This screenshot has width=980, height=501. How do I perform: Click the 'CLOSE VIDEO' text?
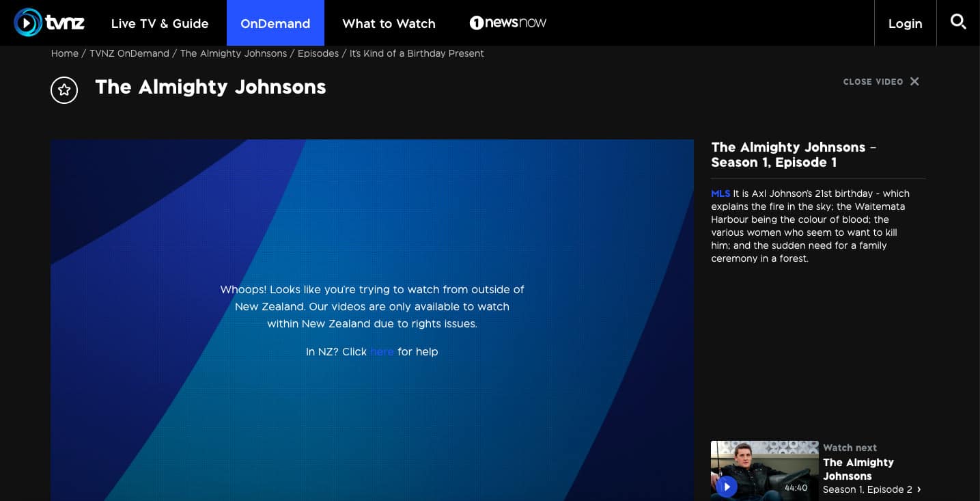point(873,81)
